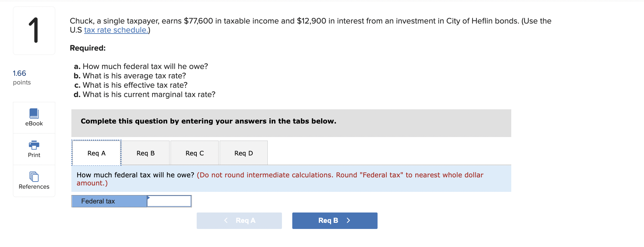Click the forward chevron on the Req B button
This screenshot has height=247, width=644.
coord(348,221)
